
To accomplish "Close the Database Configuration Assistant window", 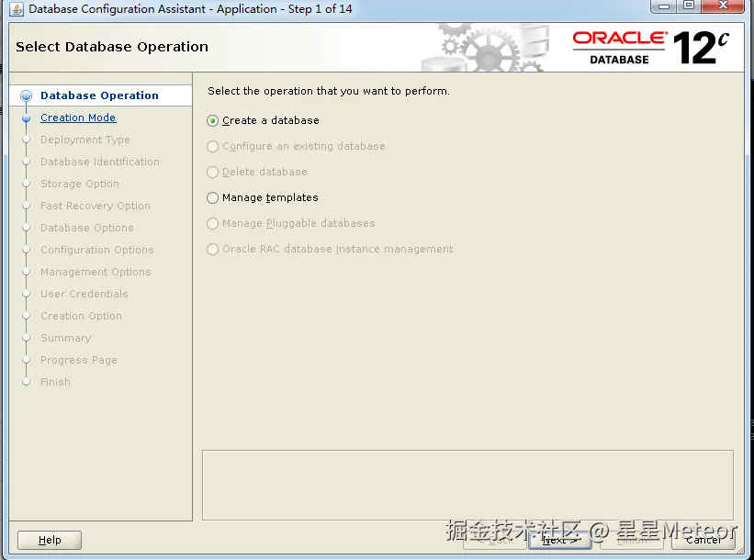I will (723, 6).
